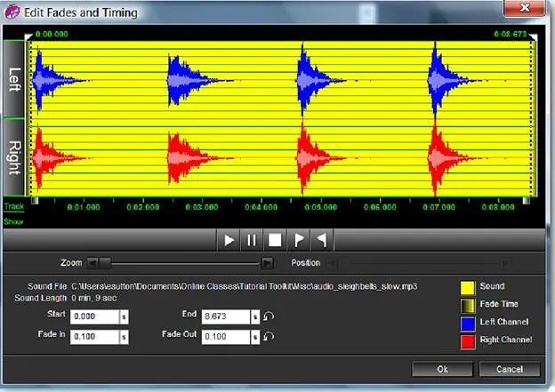This screenshot has height=392, width=555.
Task: Click the seconds unit beside Fade In field
Action: (x=124, y=337)
